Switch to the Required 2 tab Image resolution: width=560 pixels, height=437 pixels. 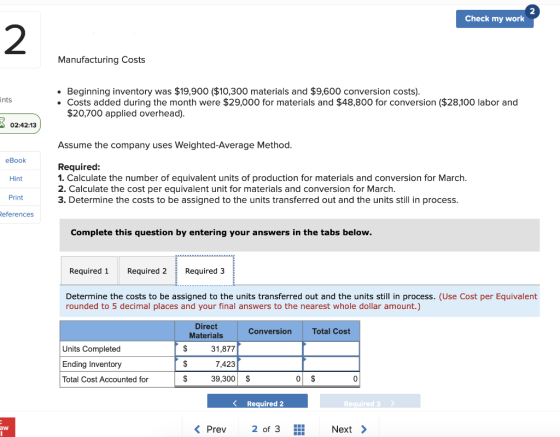click(x=147, y=271)
